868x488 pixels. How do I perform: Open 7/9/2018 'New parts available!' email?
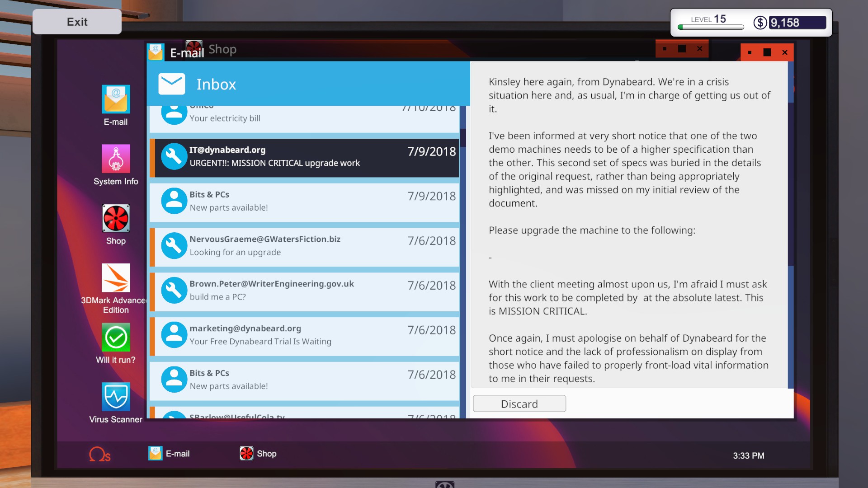point(304,202)
